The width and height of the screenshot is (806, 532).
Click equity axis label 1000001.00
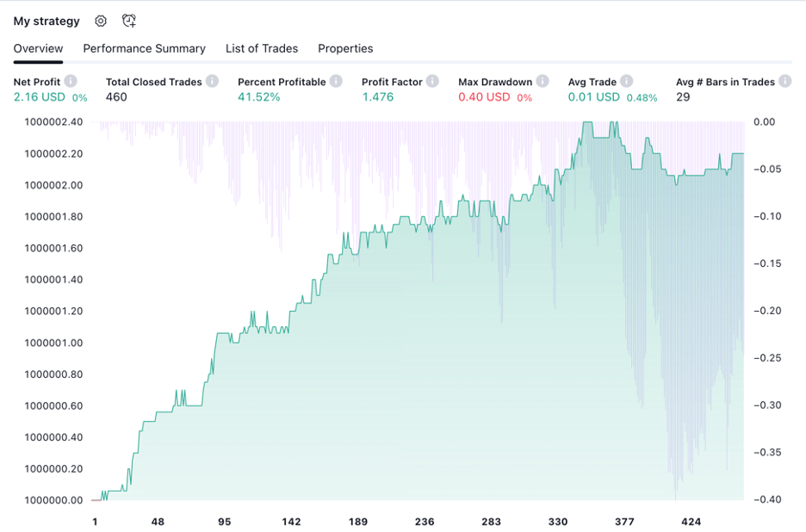tap(53, 343)
